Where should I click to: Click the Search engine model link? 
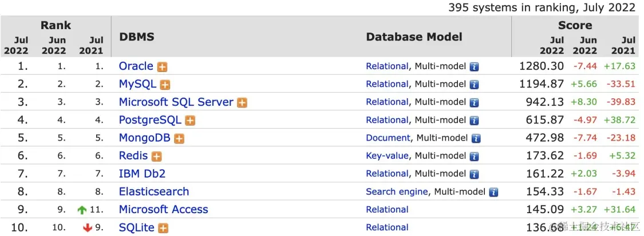click(x=396, y=191)
